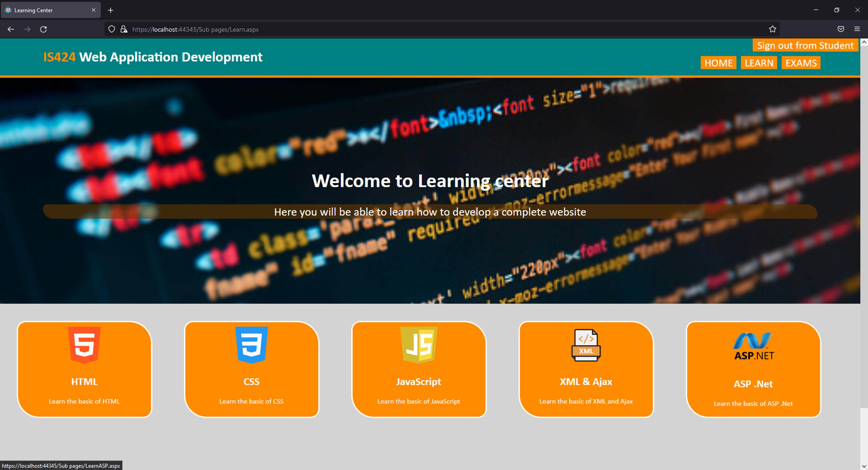This screenshot has width=868, height=470.
Task: Open the Save to Pocket icon
Action: (841, 29)
